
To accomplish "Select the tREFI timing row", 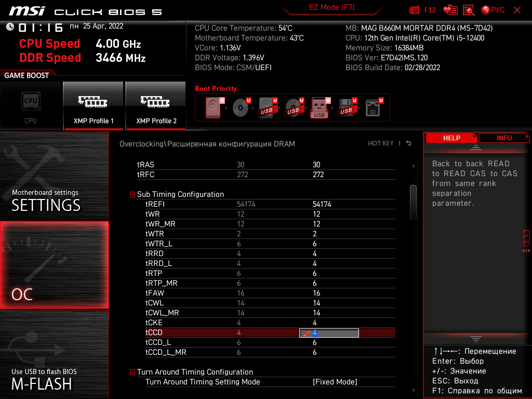I will [x=270, y=204].
